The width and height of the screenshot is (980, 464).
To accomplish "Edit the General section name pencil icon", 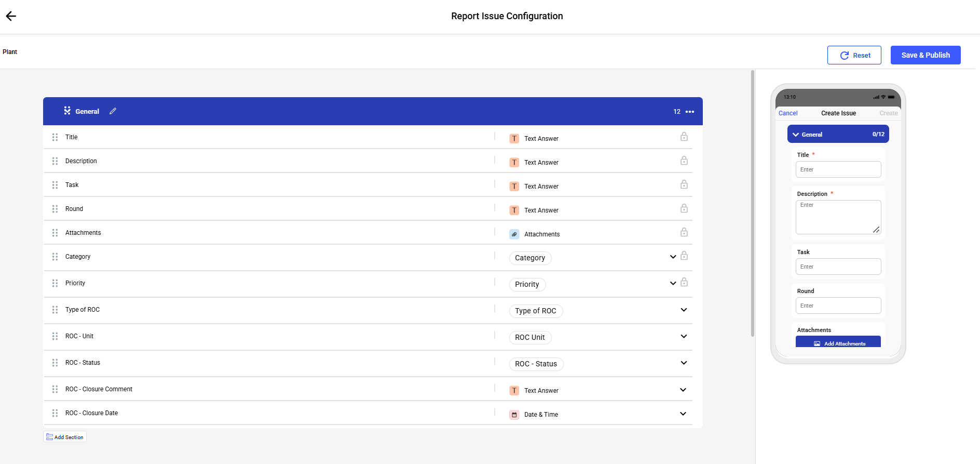I will point(113,111).
